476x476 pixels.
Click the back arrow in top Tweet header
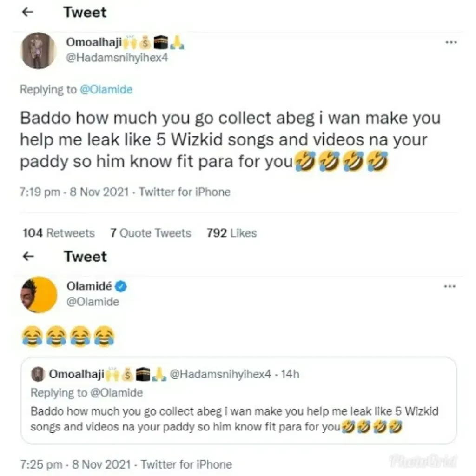pyautogui.click(x=28, y=13)
